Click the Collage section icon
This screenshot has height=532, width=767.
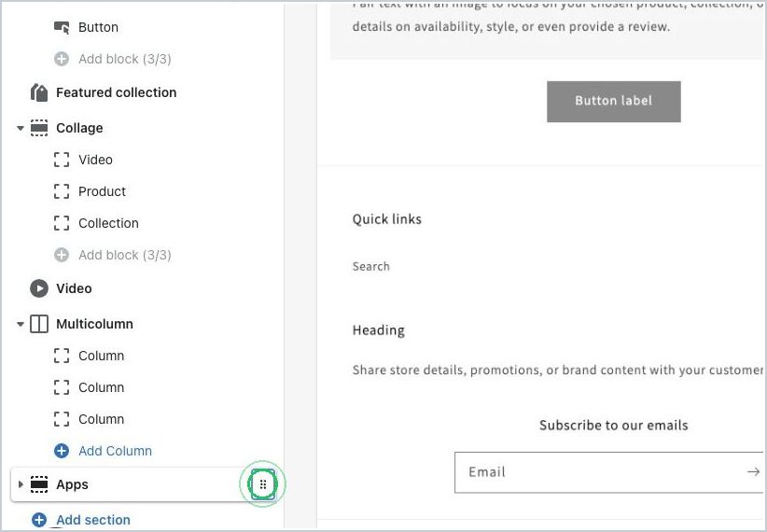point(39,128)
